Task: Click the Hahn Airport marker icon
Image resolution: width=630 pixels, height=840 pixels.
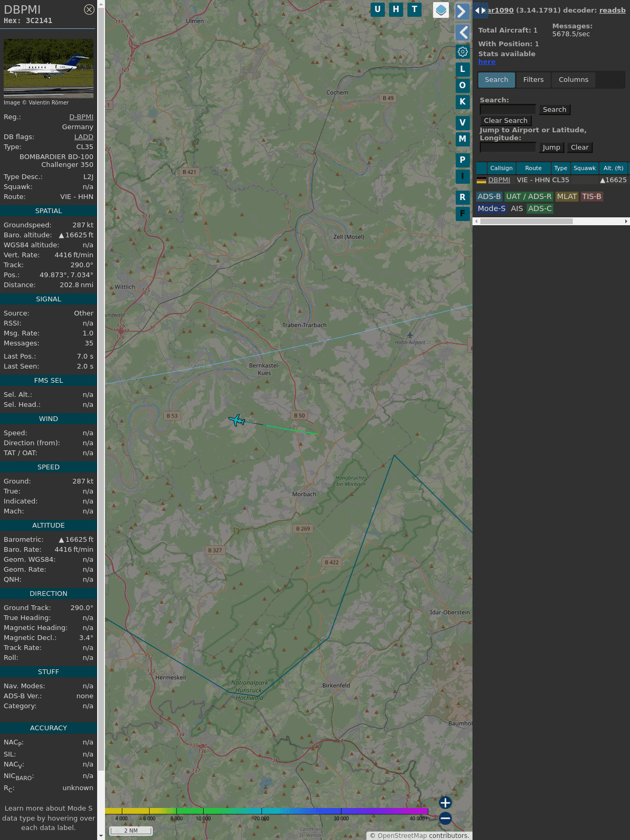Action: (x=410, y=335)
